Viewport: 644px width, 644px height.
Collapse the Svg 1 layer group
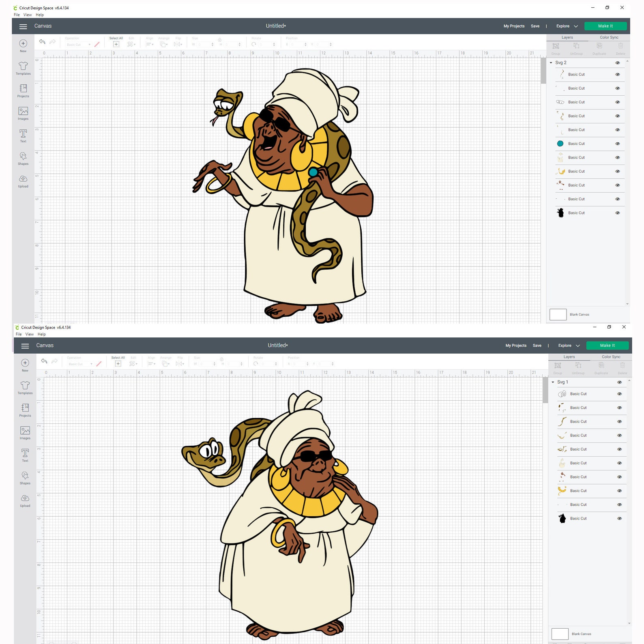pyautogui.click(x=553, y=382)
